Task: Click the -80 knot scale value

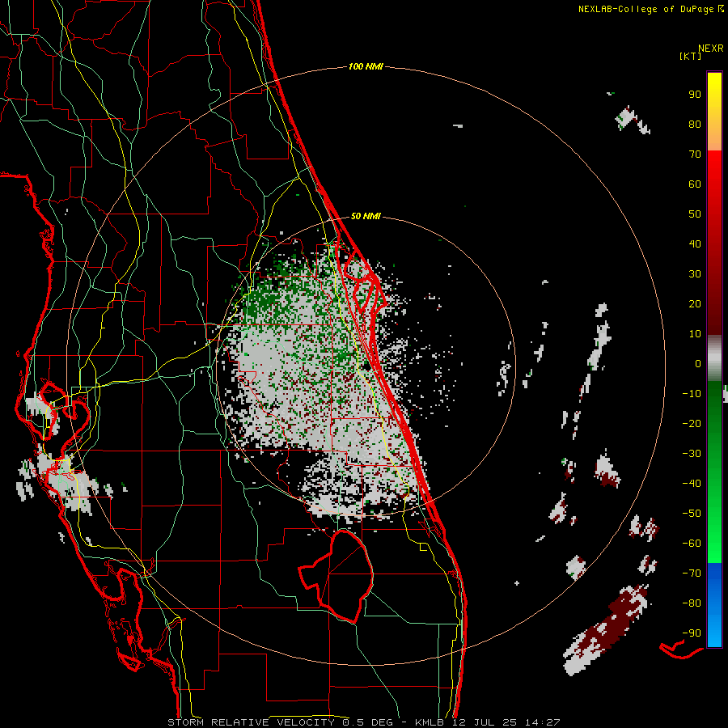Action: point(692,603)
